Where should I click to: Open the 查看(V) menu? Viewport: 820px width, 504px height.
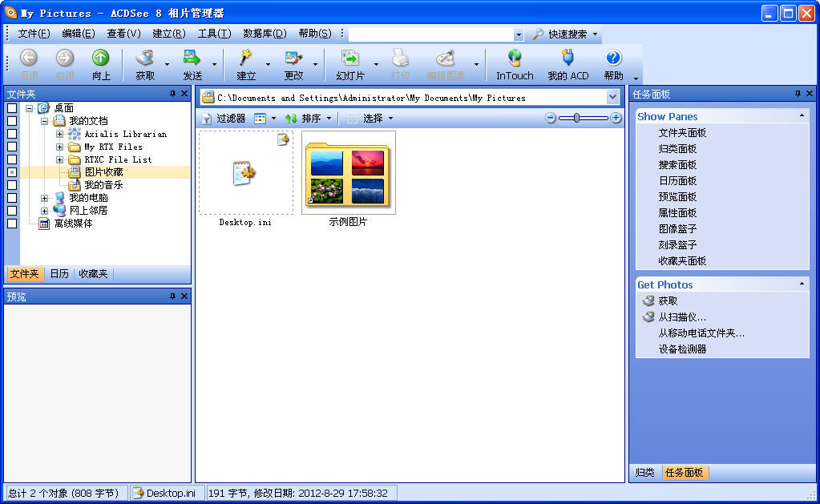124,34
